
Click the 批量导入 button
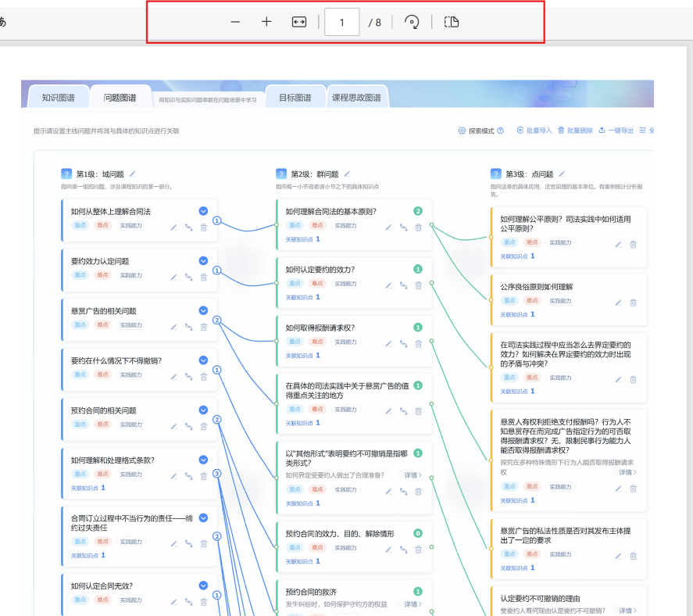[534, 131]
